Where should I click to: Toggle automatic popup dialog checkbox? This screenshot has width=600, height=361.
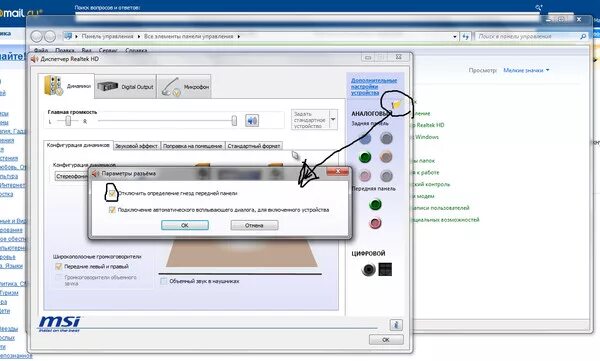(x=112, y=210)
